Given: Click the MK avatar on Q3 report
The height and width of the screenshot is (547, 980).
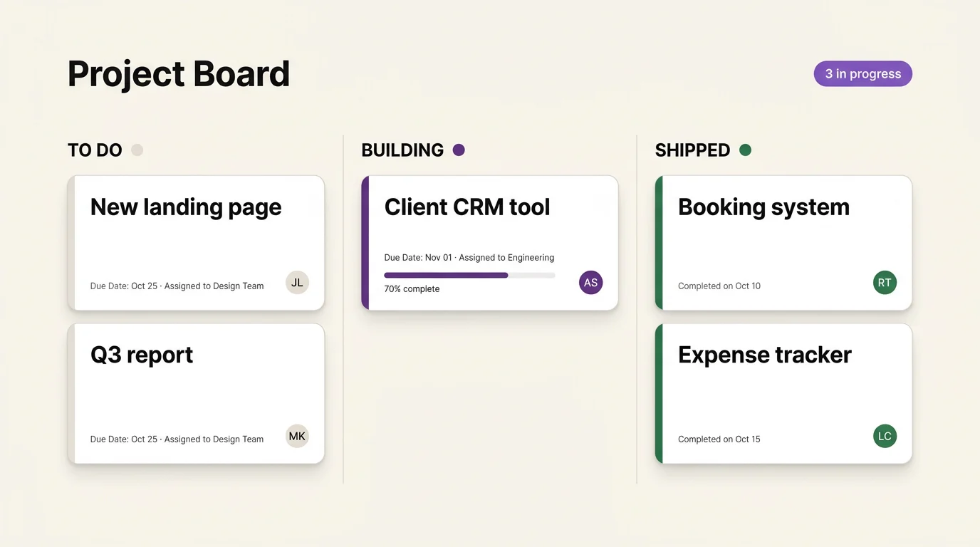Looking at the screenshot, I should 297,436.
